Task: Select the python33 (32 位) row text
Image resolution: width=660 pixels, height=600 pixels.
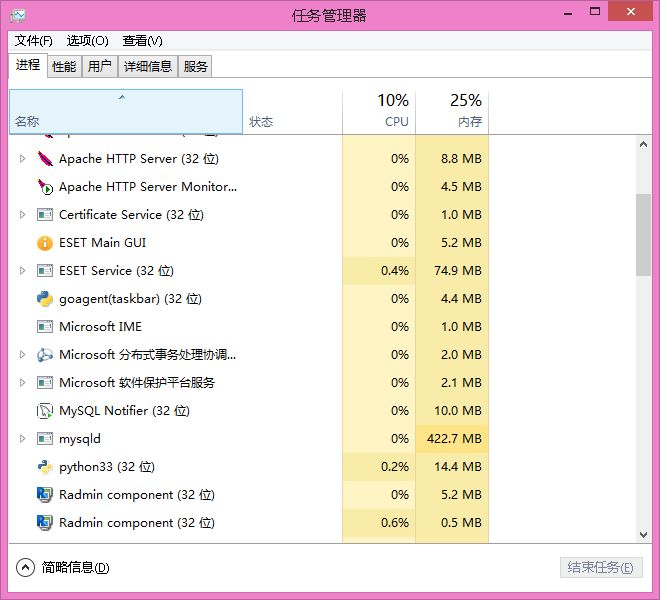Action: (107, 467)
